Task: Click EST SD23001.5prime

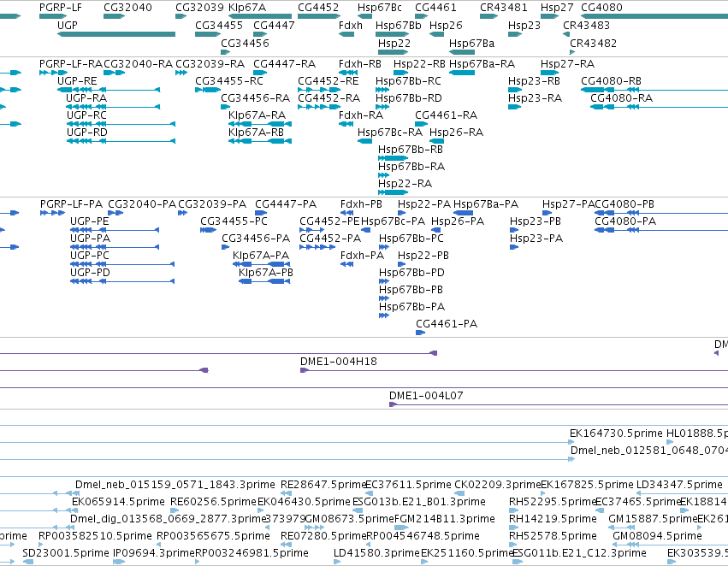Action: tap(66, 552)
